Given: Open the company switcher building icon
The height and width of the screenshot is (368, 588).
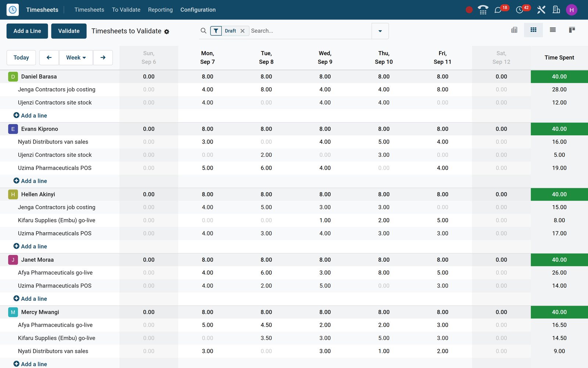Looking at the screenshot, I should 556,10.
